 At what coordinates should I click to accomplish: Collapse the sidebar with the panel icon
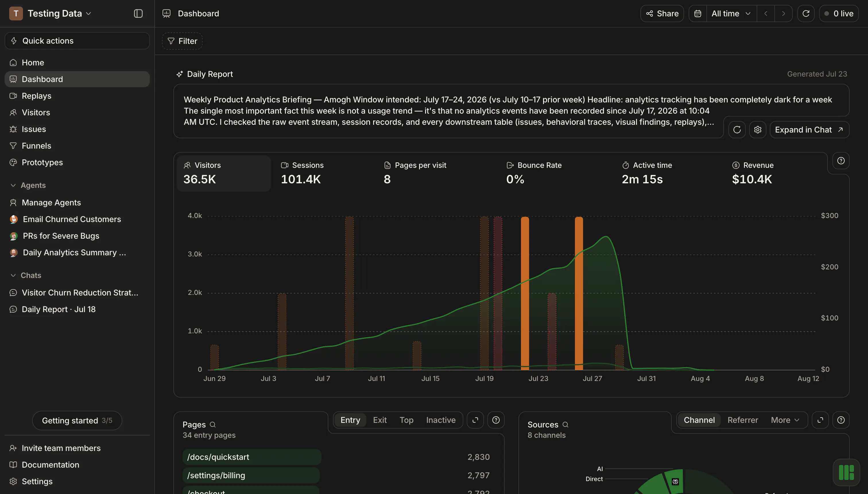(x=138, y=13)
